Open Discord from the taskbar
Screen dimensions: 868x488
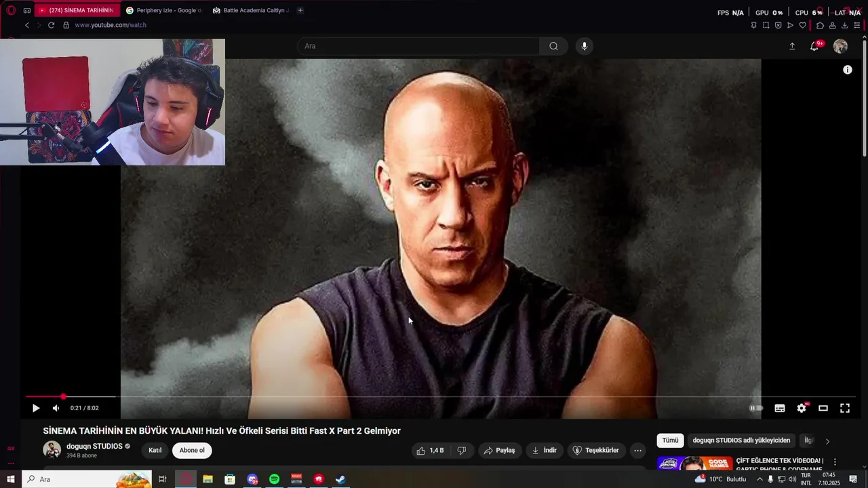[252, 479]
